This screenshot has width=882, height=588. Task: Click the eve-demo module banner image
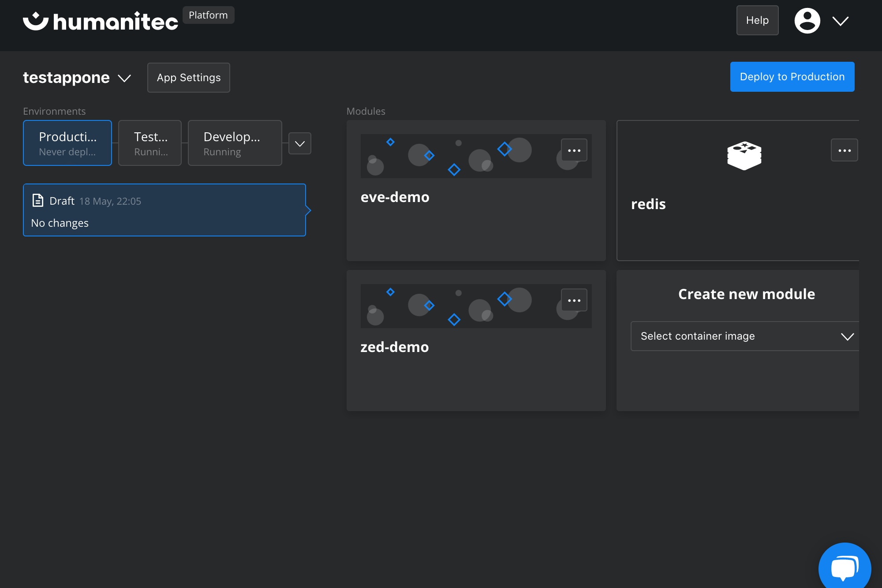click(476, 156)
